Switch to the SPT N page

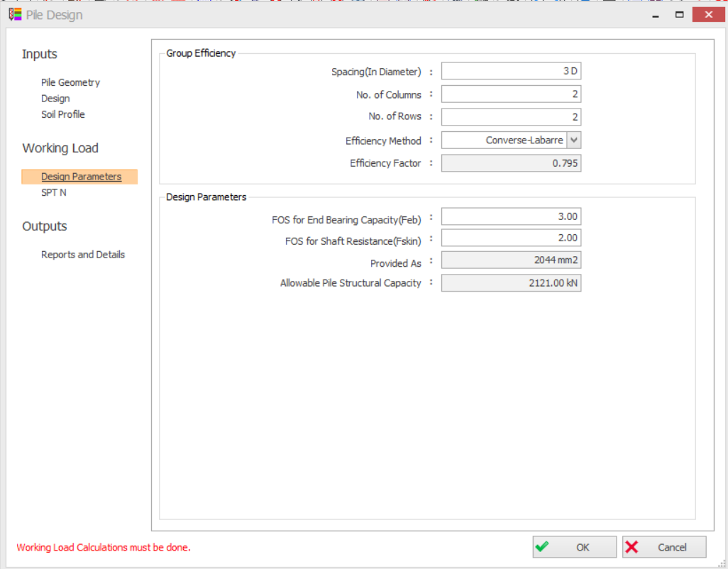coord(54,192)
